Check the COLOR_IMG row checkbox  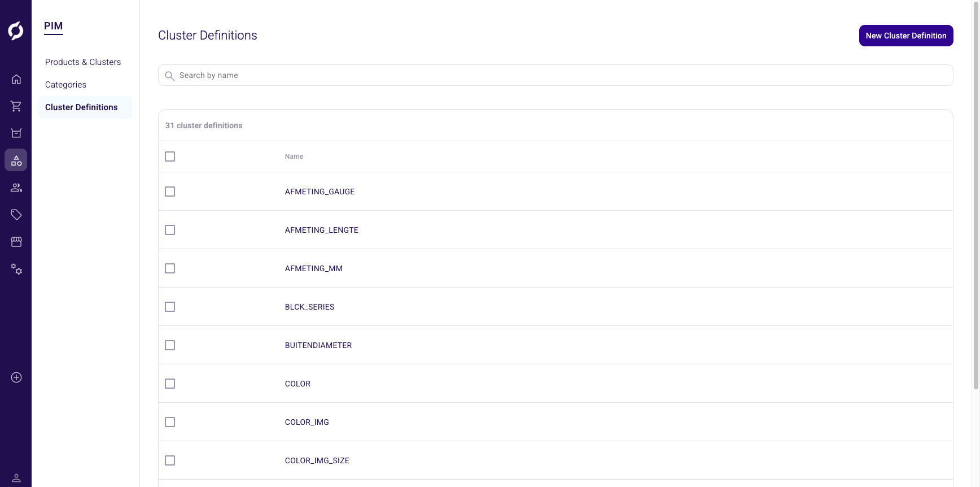coord(170,422)
